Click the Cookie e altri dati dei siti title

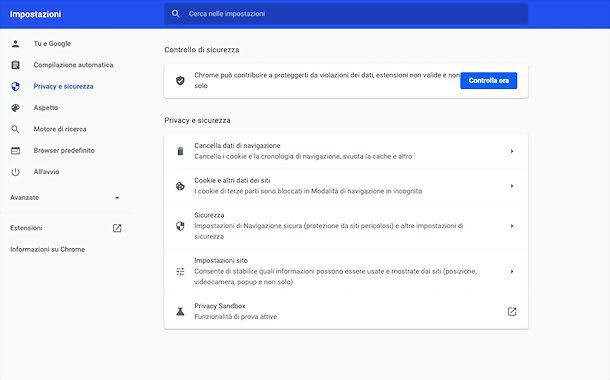tap(232, 180)
